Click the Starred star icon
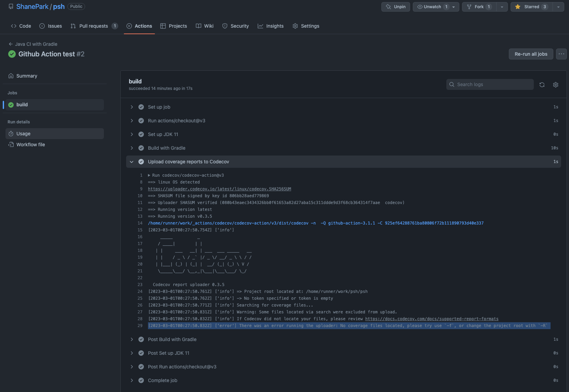Screen dimensions: 569x392 (518, 7)
